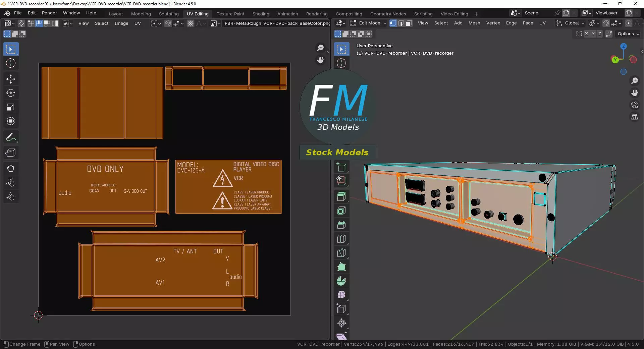This screenshot has width=644, height=349.
Task: Toggle X axis mirror in 3D viewport
Action: (586, 34)
